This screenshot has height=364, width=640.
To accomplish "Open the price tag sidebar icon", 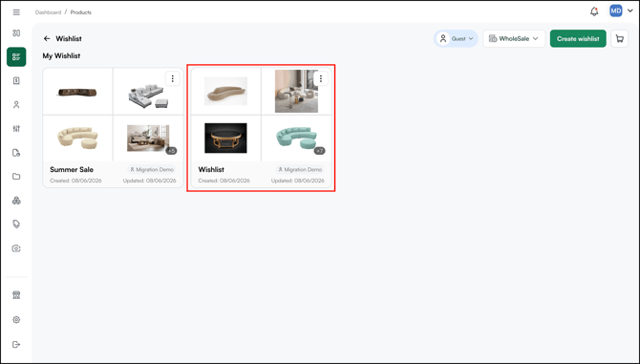I will pos(16,224).
